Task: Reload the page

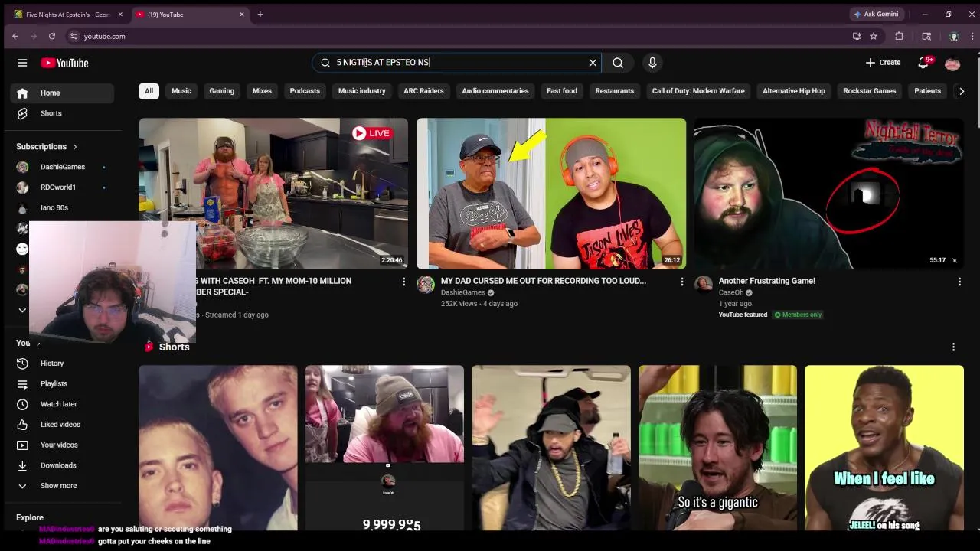Action: coord(52,36)
